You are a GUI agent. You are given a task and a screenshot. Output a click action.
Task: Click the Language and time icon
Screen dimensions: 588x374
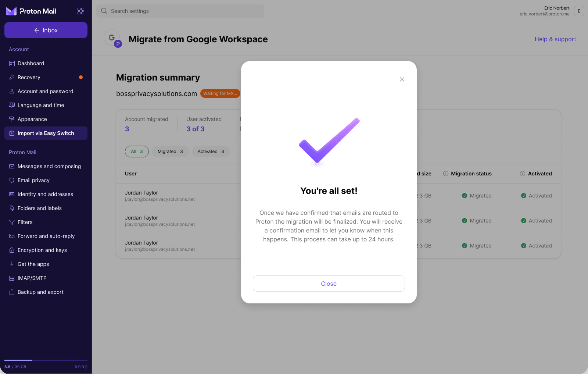[x=12, y=105]
